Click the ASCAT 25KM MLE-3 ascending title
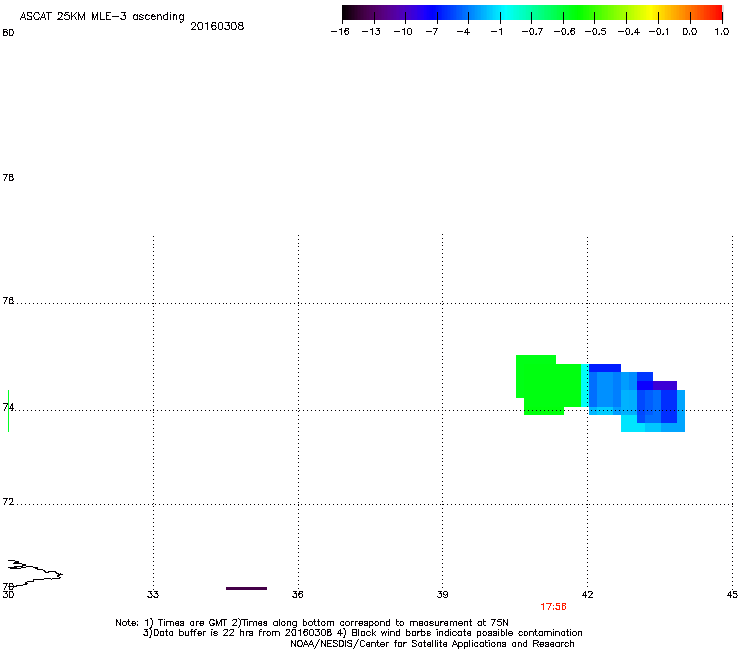This screenshot has height=650, width=740. pos(102,17)
